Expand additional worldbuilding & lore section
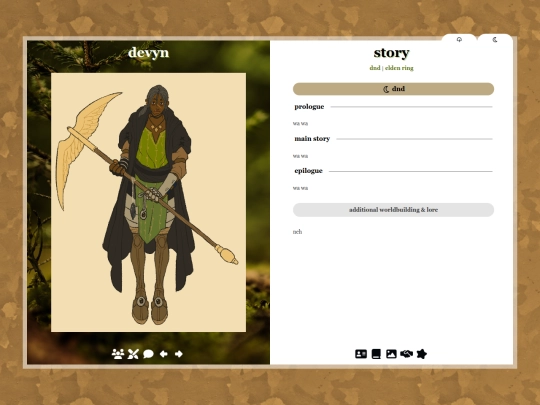 pos(393,210)
